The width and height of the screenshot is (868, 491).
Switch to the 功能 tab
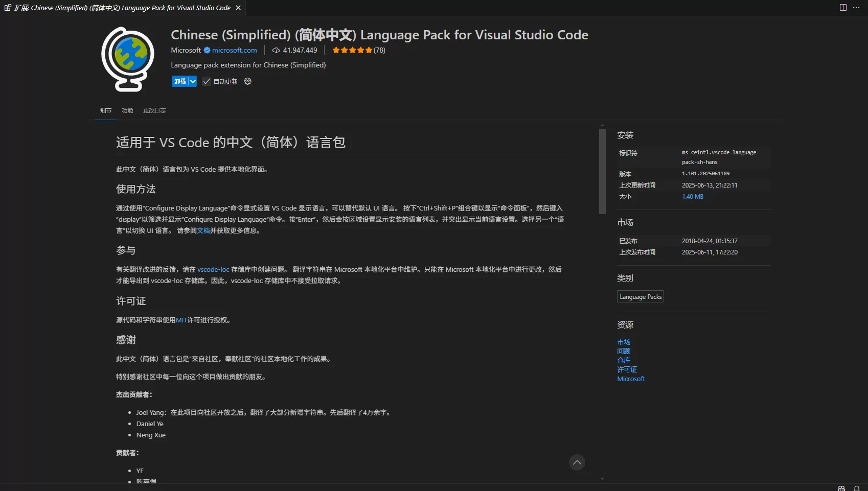coord(127,110)
